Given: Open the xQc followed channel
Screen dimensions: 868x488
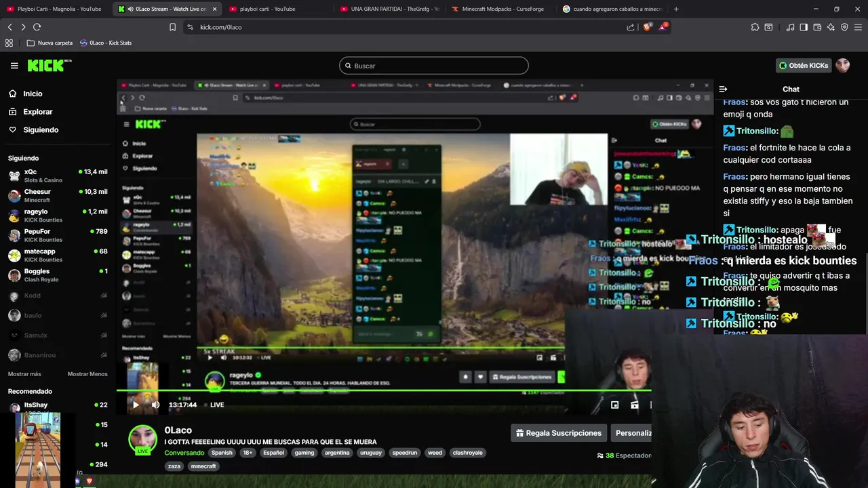Looking at the screenshot, I should pos(58,176).
